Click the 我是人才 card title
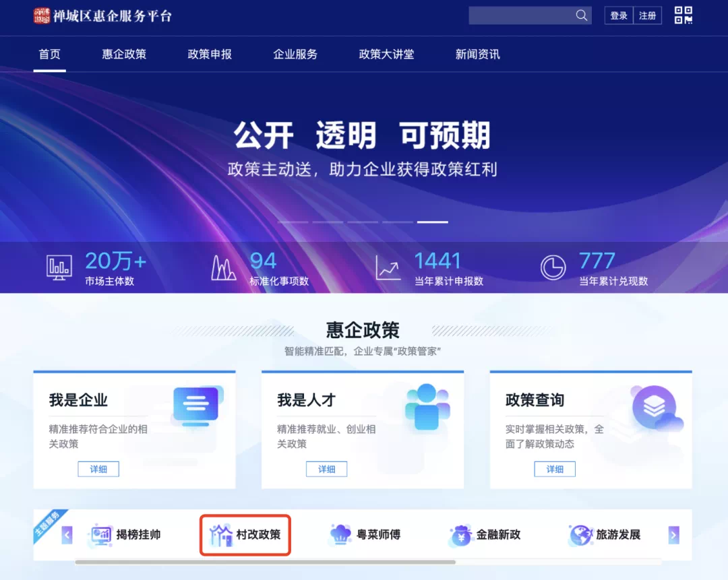Screen dimensions: 728x580 (307, 400)
